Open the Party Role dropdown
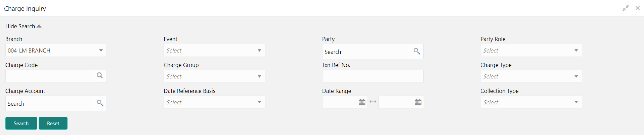 531,50
